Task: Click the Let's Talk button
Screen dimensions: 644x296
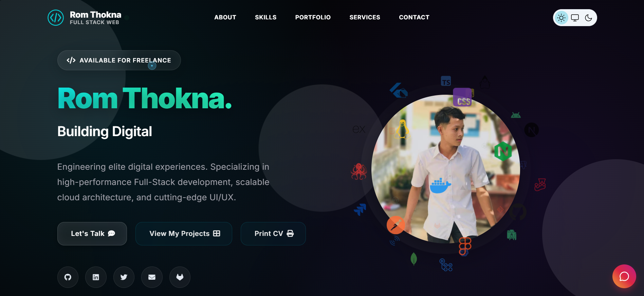Action: [x=92, y=234]
